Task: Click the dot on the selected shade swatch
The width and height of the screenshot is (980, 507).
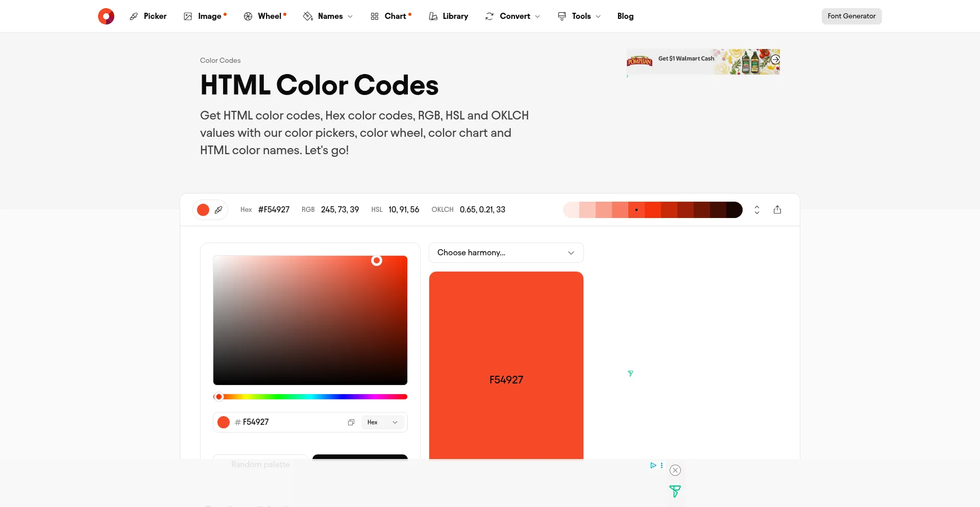Action: (x=636, y=209)
